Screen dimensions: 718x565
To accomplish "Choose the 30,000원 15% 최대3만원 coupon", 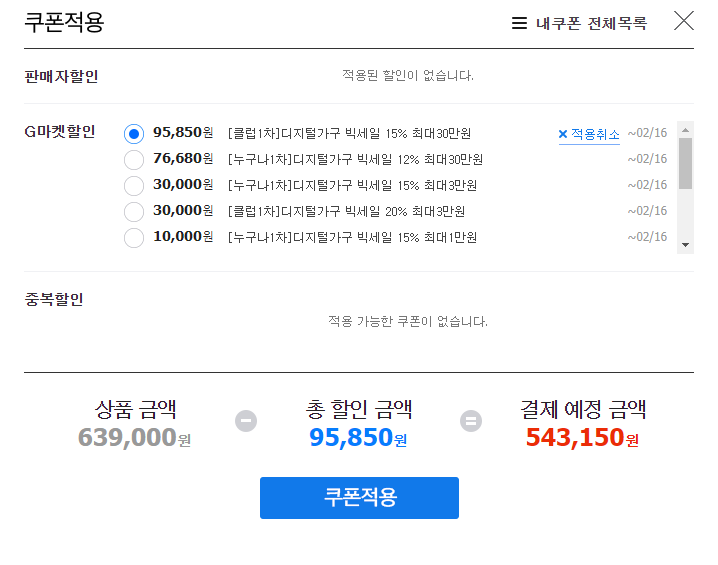I will (x=134, y=185).
